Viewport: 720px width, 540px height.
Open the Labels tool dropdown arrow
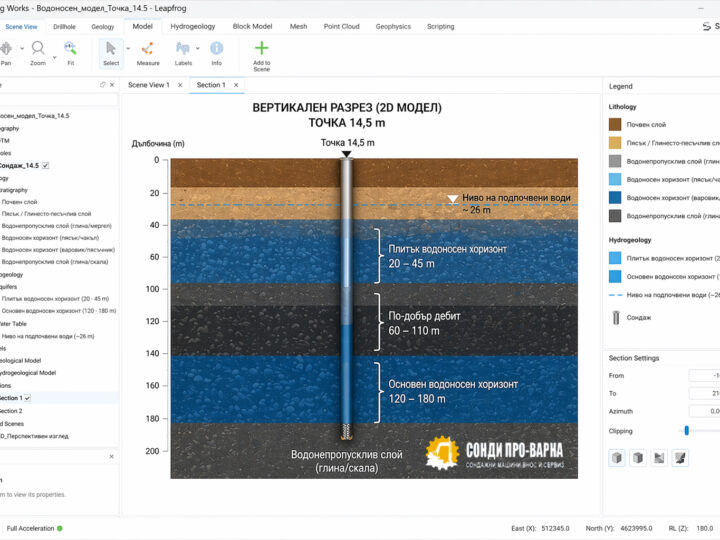pos(198,48)
